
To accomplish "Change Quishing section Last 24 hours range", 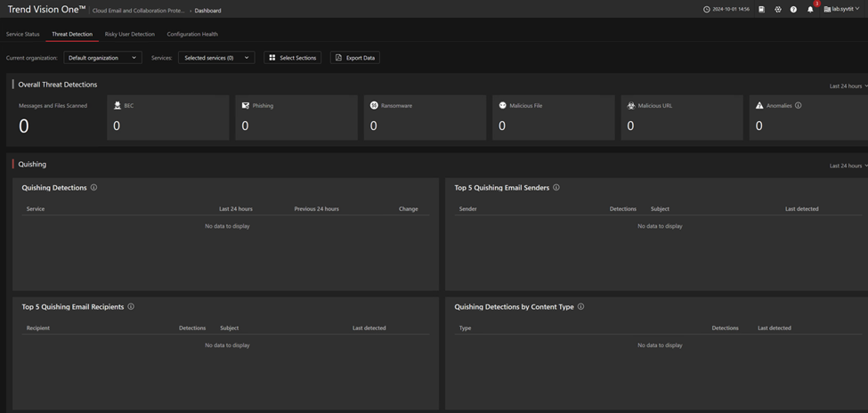I will (x=848, y=166).
